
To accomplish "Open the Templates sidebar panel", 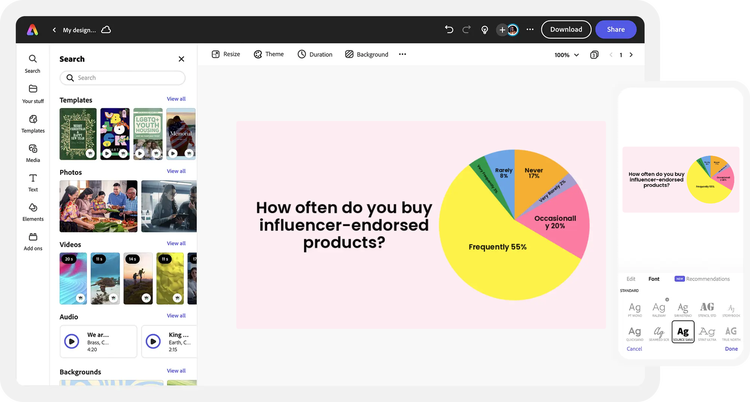I will (33, 123).
